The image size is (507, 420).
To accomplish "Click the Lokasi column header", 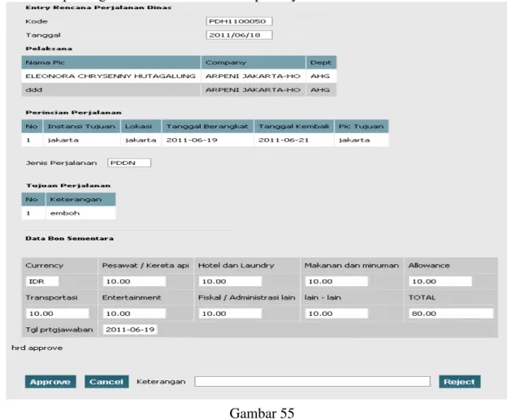I will click(141, 127).
